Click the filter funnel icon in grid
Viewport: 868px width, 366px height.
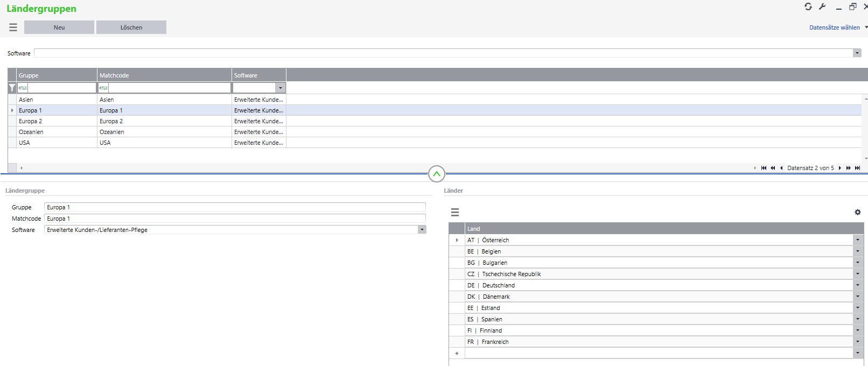point(12,88)
